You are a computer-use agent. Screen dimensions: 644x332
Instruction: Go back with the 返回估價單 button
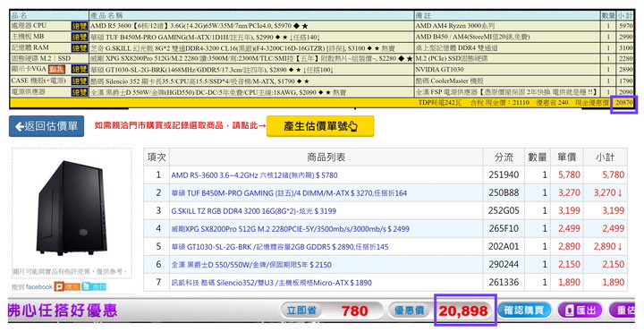click(x=47, y=126)
